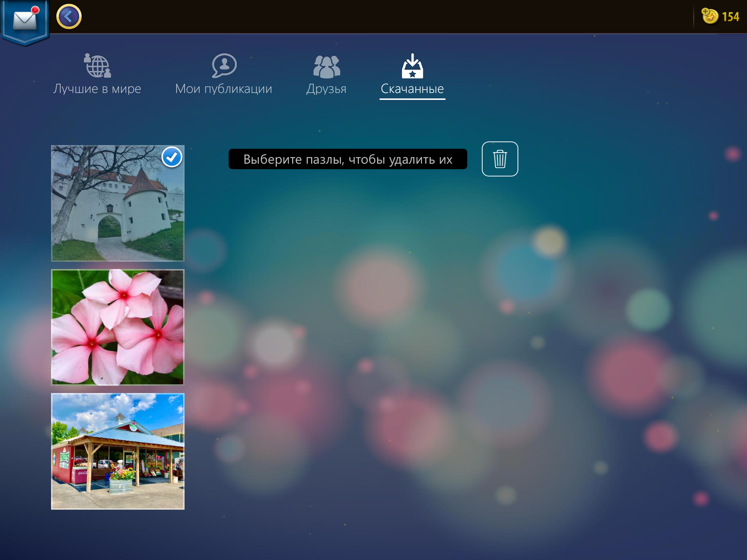Delete selected puzzles with trash button
Viewport: 747px width, 560px height.
click(500, 159)
